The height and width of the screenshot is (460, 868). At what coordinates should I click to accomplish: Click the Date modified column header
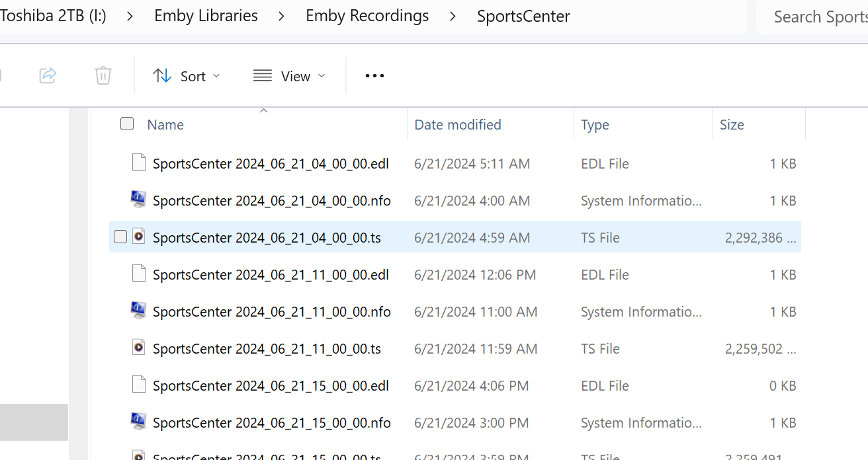pyautogui.click(x=458, y=124)
